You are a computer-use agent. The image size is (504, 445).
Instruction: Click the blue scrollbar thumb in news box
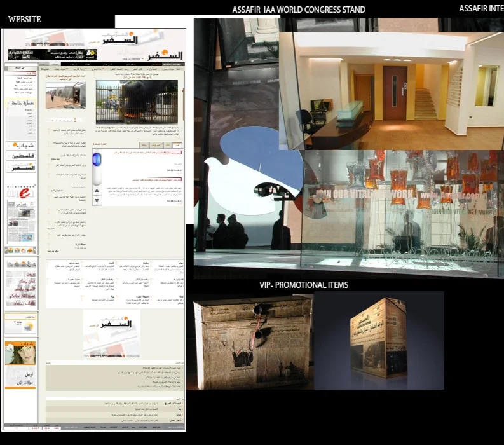click(x=97, y=160)
